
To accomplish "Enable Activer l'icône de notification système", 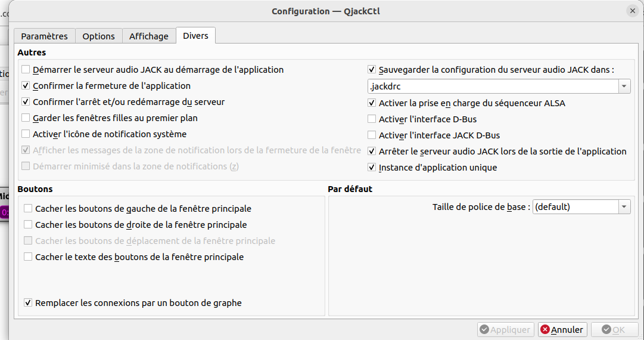I will point(26,134).
